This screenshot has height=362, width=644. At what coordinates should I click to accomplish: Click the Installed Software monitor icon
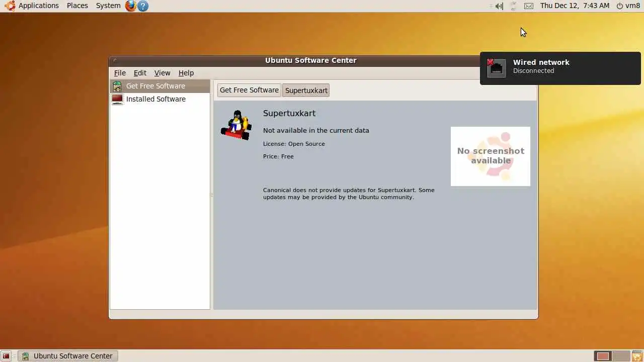117,99
